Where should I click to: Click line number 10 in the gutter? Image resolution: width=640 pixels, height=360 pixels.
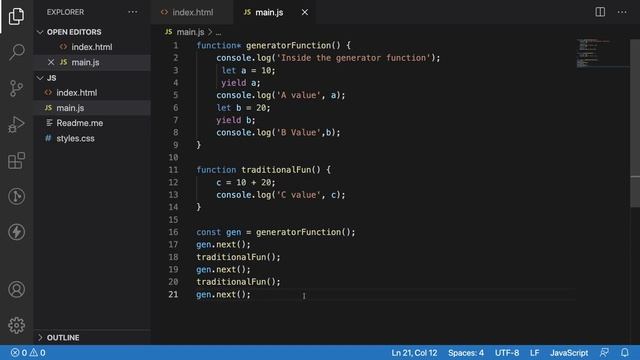click(x=173, y=158)
